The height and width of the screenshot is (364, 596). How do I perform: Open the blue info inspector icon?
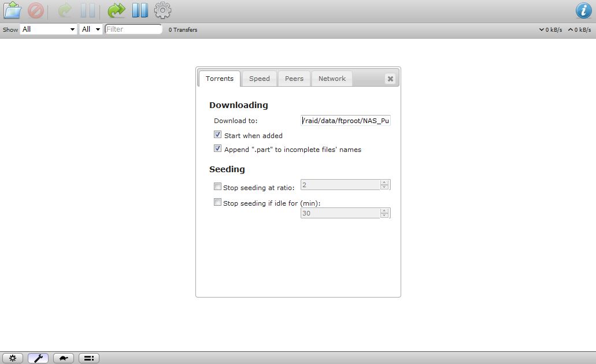click(x=583, y=10)
